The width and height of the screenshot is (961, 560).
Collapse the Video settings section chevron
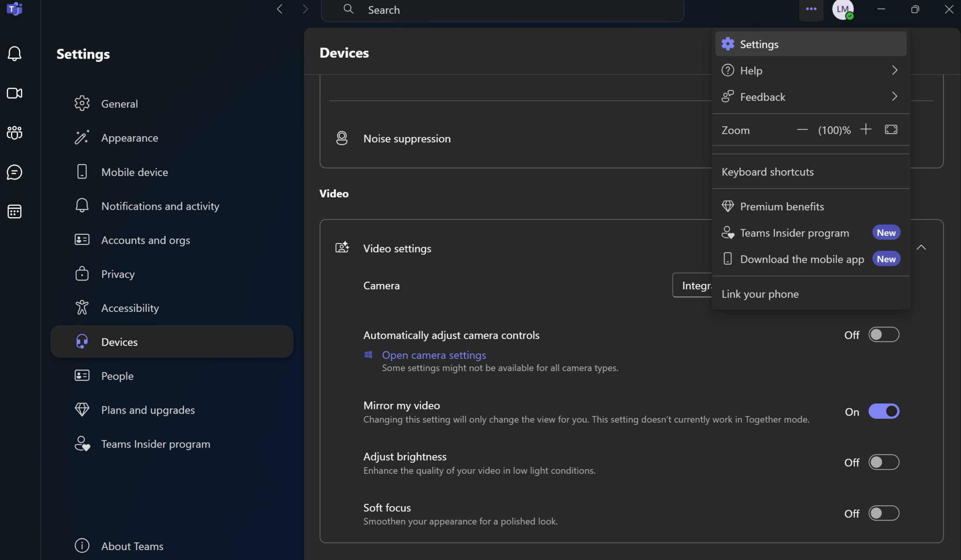pos(921,248)
